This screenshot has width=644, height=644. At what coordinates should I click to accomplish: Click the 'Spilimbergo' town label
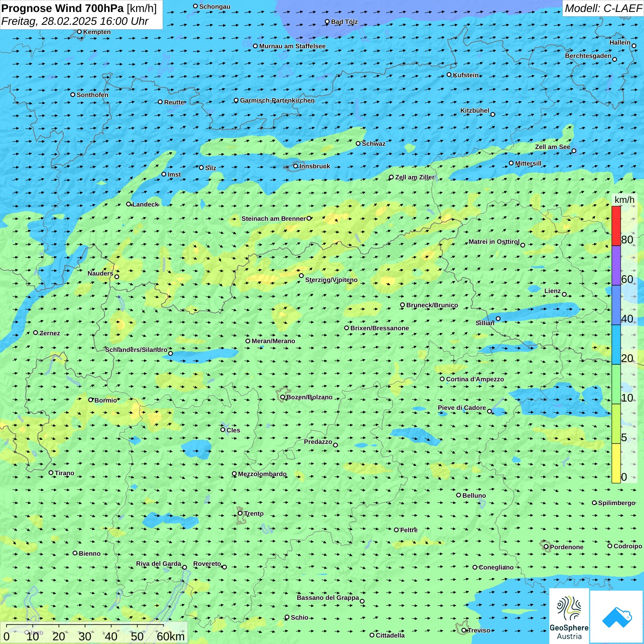click(x=617, y=503)
